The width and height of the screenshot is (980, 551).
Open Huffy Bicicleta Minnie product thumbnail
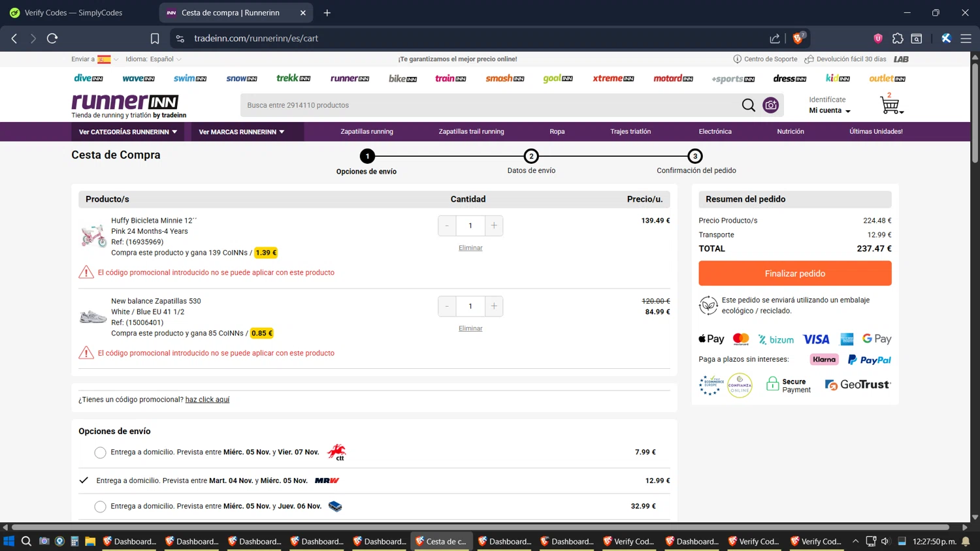tap(93, 236)
